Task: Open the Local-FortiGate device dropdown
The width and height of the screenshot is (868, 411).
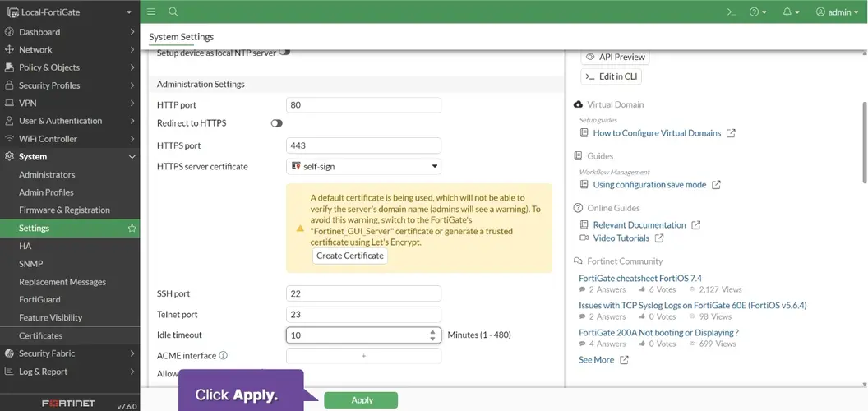Action: [70, 12]
